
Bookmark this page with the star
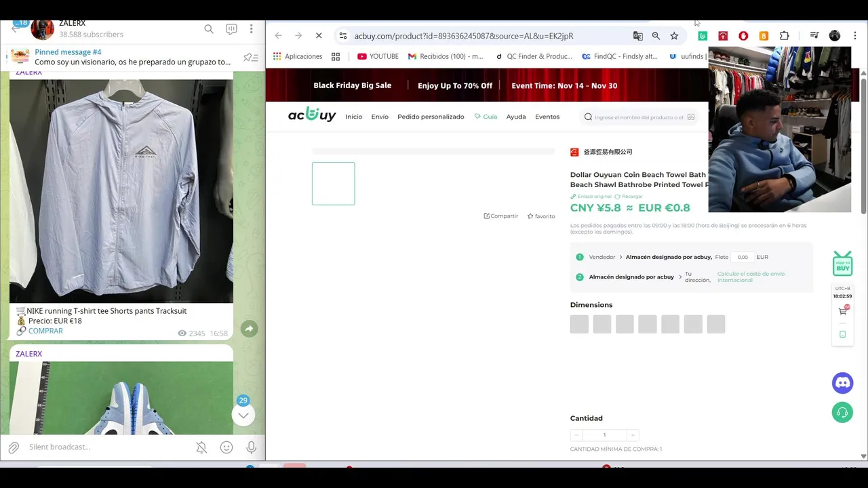(674, 36)
